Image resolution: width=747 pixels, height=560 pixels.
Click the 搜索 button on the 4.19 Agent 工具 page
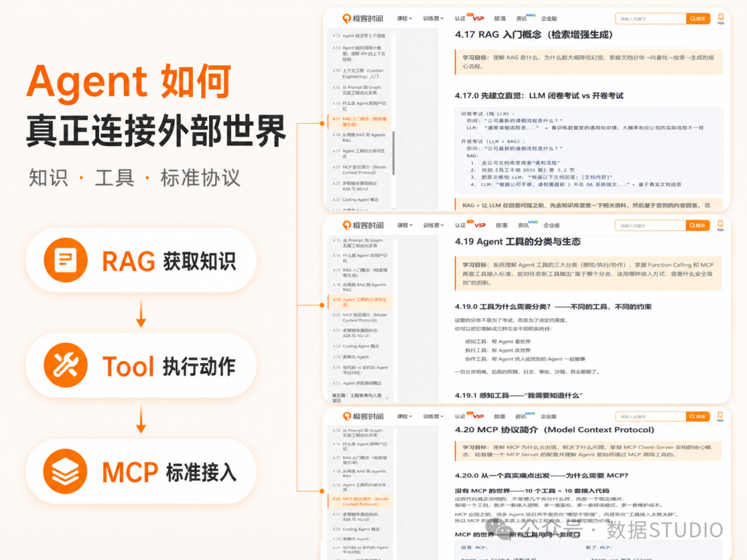point(698,225)
